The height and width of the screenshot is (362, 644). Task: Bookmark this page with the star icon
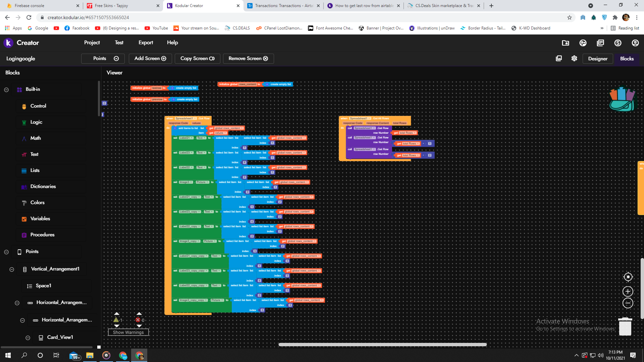tap(570, 17)
